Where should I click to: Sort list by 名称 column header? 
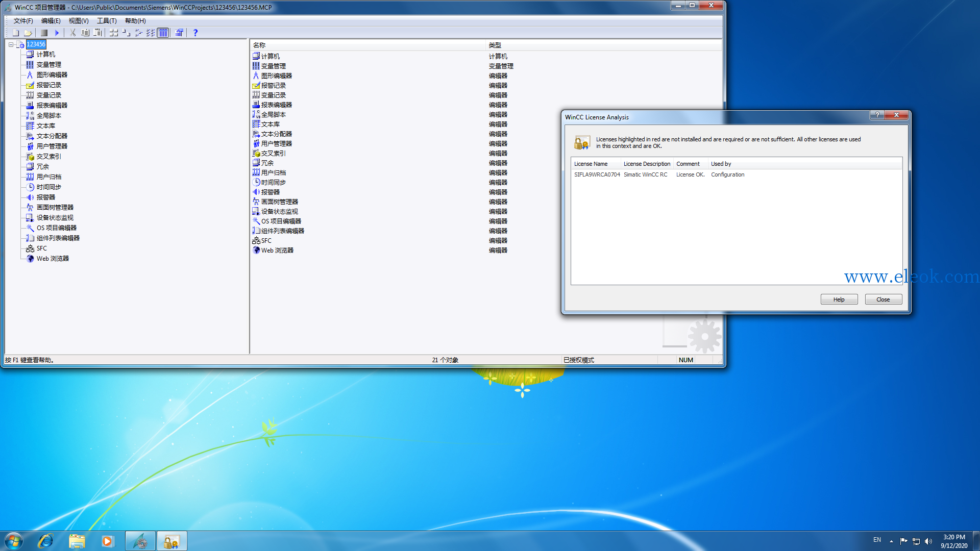click(367, 45)
